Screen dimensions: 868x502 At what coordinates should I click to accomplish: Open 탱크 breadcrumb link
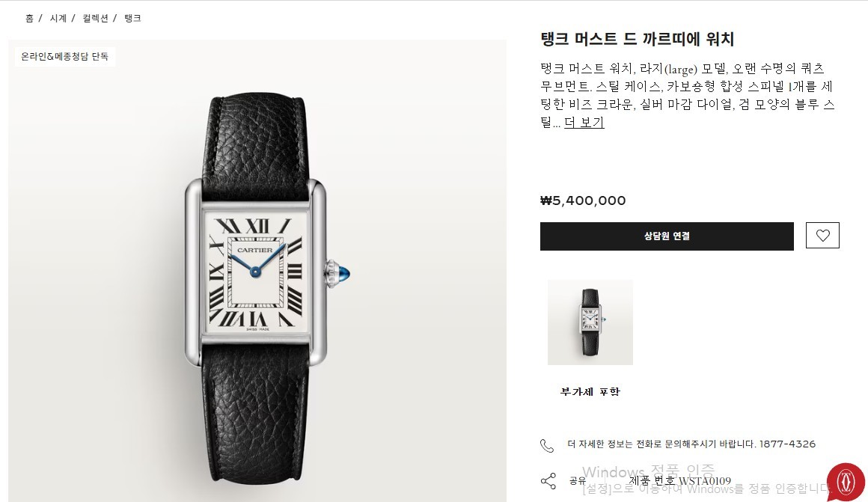pos(133,18)
